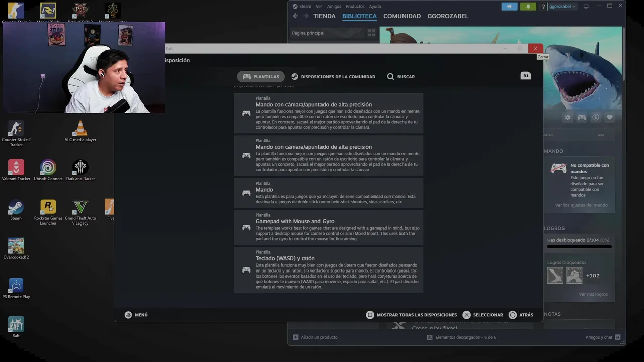Image resolution: width=644 pixels, height=362 pixels.
Task: Open the Steam menu in Steam window
Action: [302, 6]
